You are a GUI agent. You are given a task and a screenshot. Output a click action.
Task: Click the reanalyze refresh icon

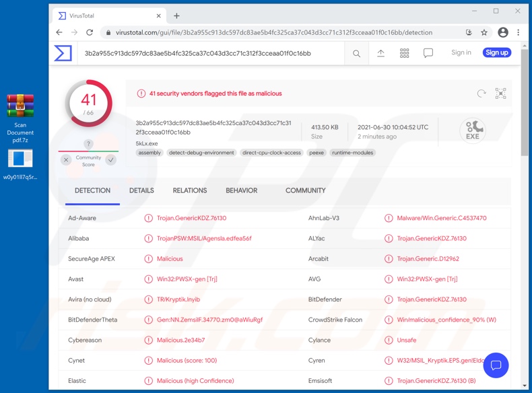[481, 94]
